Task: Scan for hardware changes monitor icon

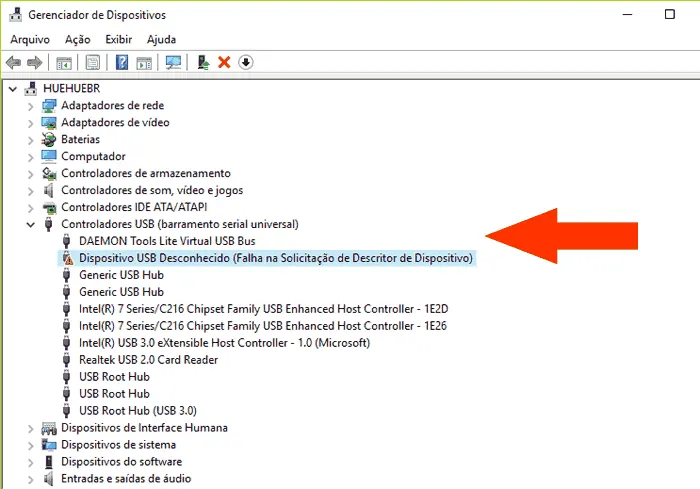Action: point(173,63)
